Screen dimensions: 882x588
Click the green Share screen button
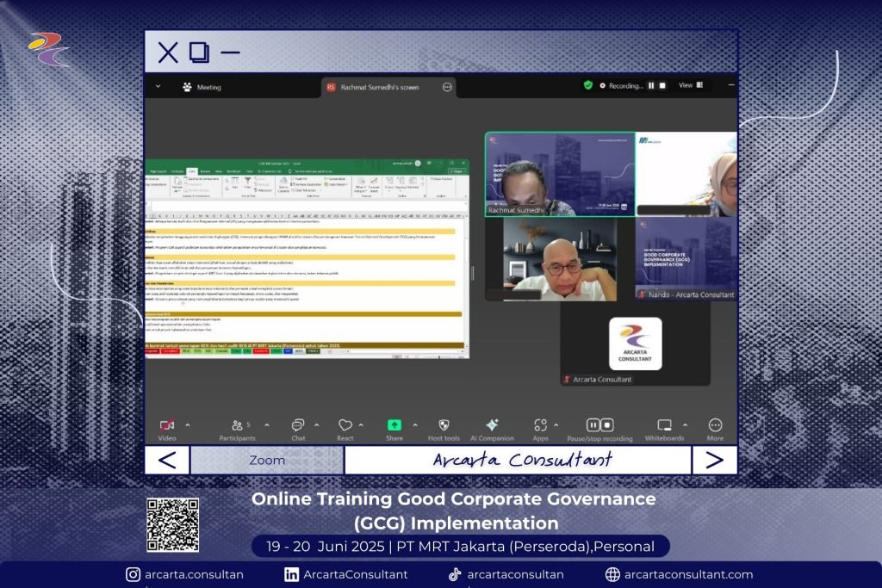(394, 425)
